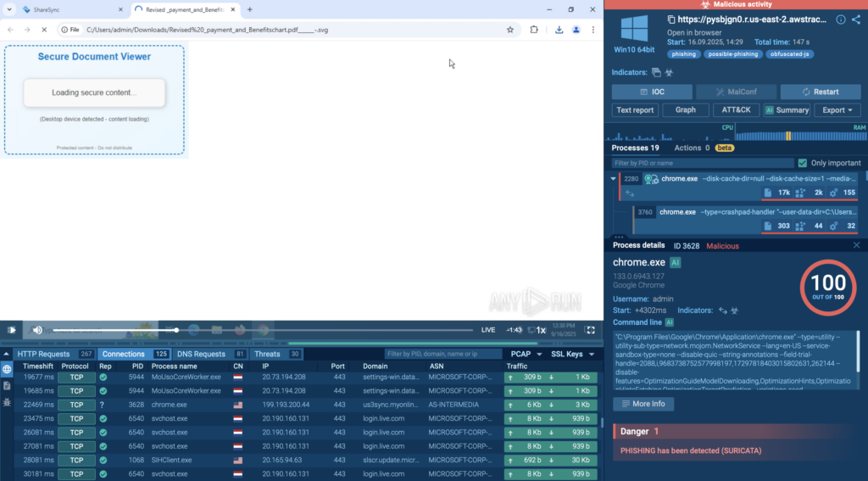Click the Win10 64bit Windows logo
The image size is (868, 481).
[634, 28]
